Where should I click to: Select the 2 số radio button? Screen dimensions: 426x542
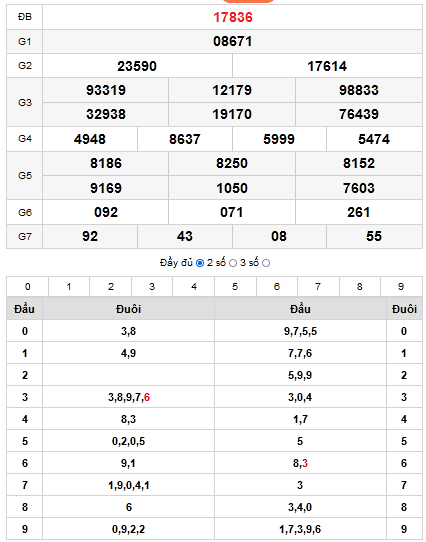[233, 263]
